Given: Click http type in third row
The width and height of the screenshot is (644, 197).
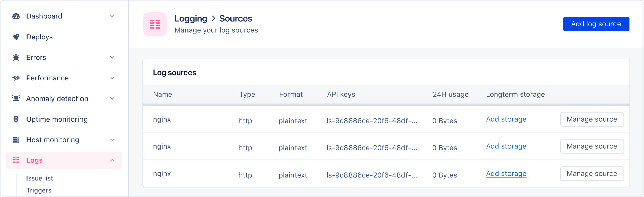Looking at the screenshot, I should pos(245,175).
